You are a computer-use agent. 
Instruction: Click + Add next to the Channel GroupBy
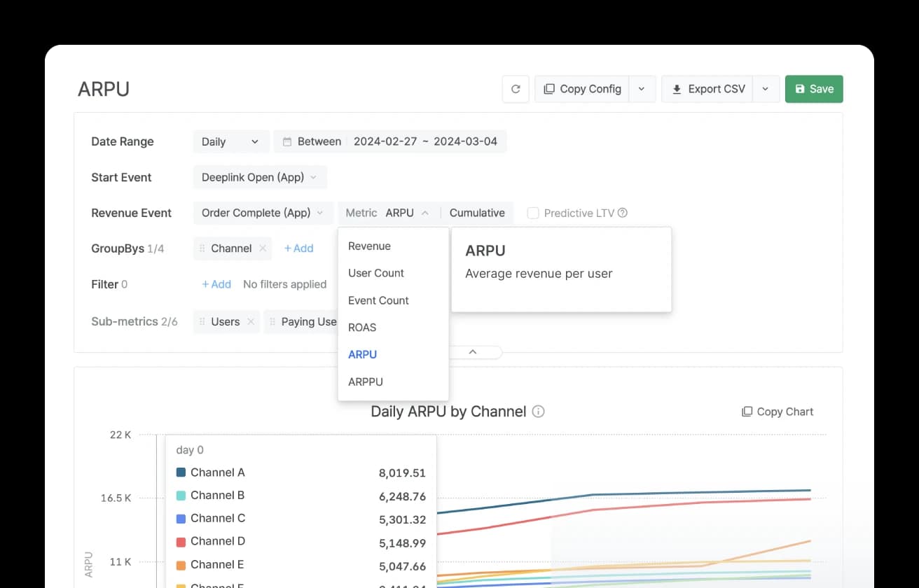pyautogui.click(x=299, y=248)
